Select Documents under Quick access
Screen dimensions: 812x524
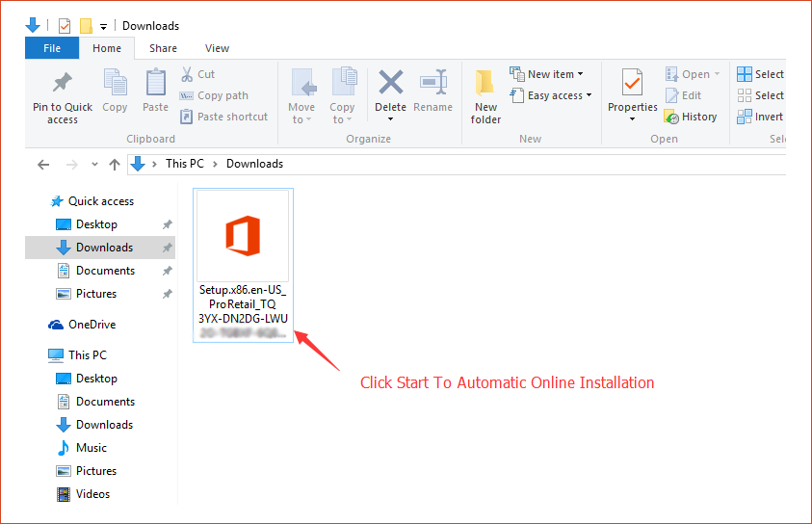coord(105,271)
